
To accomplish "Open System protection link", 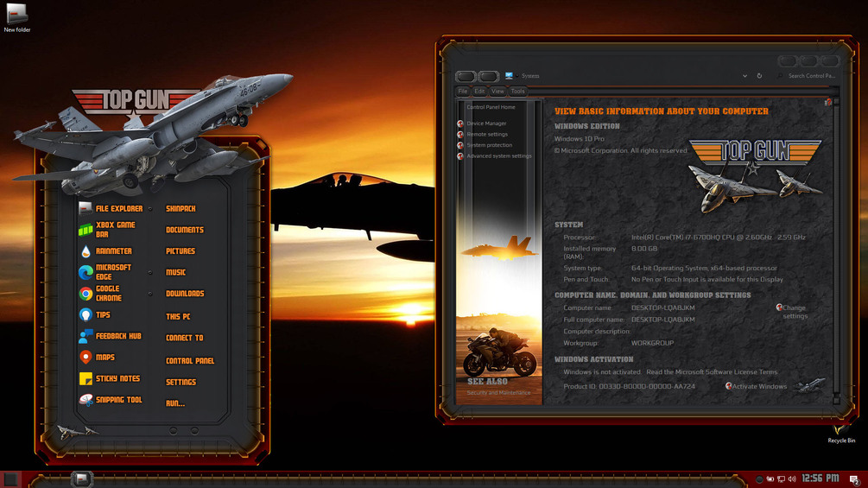I will 489,145.
